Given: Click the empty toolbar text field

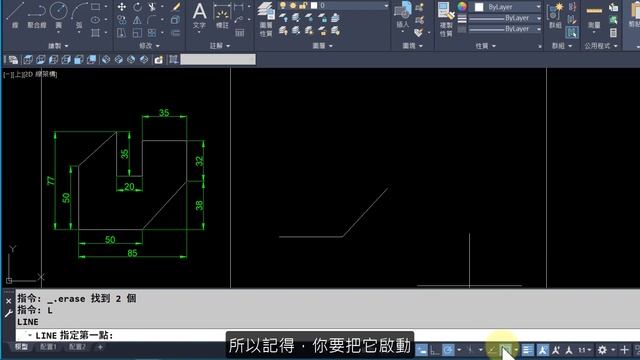Looking at the screenshot, I should 218,60.
